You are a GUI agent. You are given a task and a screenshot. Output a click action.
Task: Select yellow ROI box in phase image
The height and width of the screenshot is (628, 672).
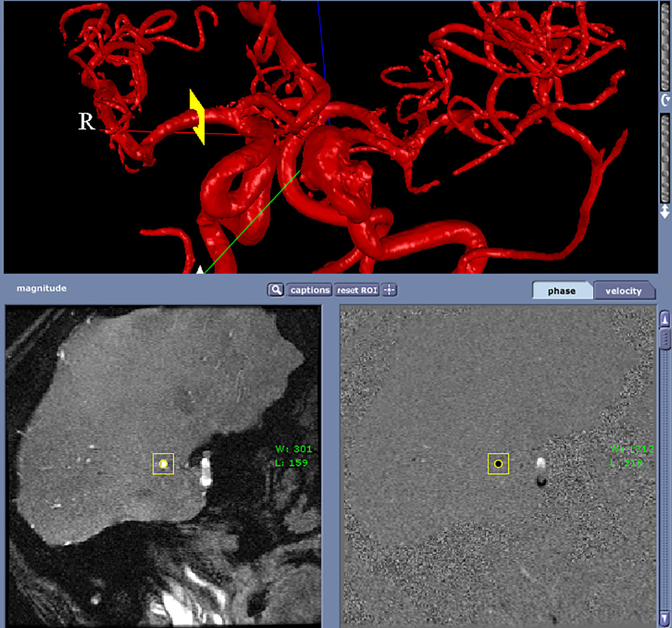498,464
